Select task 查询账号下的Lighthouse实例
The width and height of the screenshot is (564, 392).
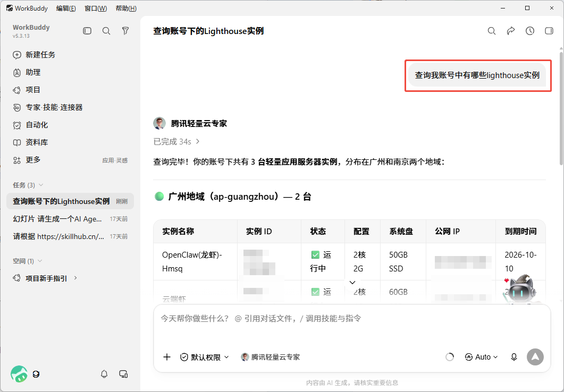click(70, 201)
